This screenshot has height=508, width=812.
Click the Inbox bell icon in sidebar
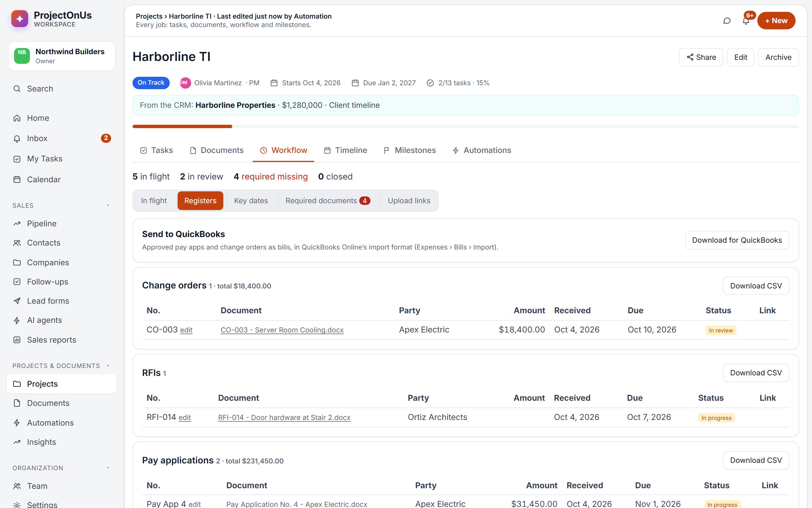point(17,138)
